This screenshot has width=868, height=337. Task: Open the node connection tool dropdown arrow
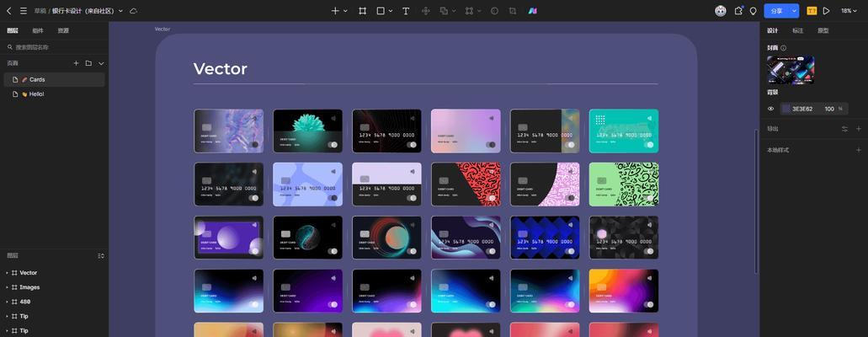tap(479, 10)
